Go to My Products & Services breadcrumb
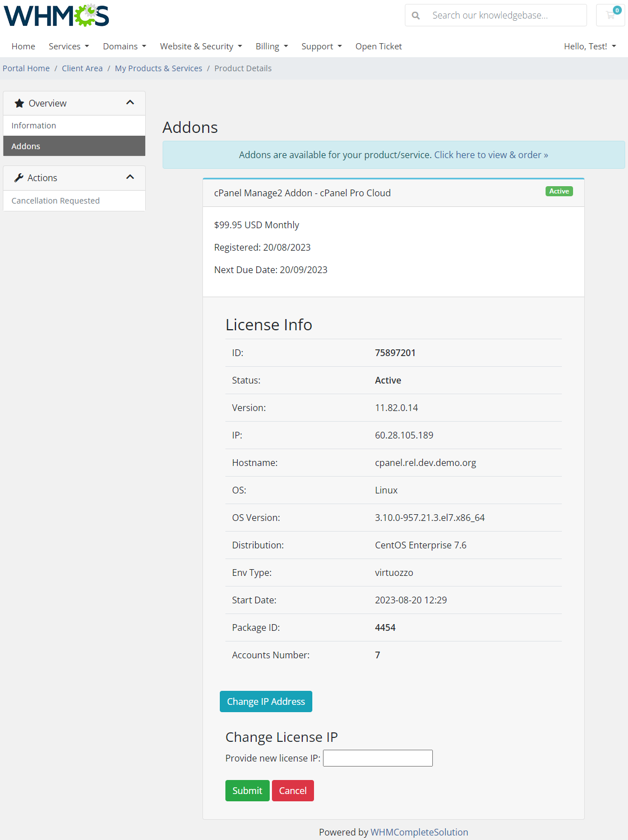 pyautogui.click(x=158, y=68)
